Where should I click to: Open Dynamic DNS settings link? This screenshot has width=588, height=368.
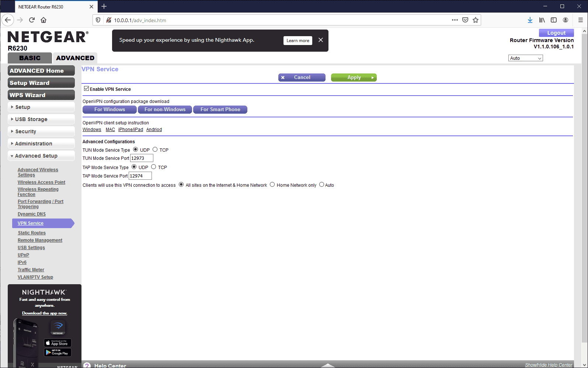tap(32, 214)
